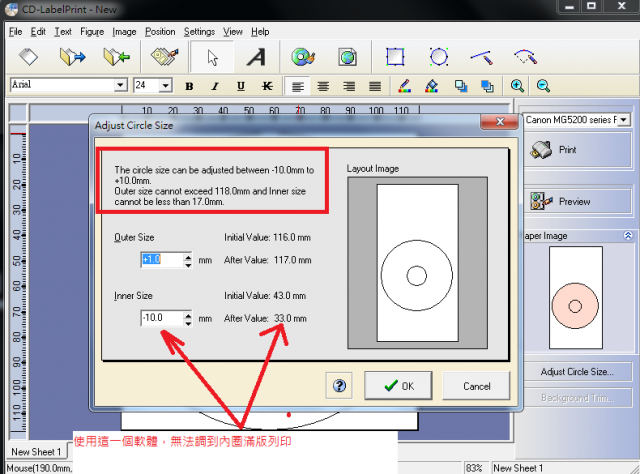The width and height of the screenshot is (640, 474).
Task: Click the Open file folder icon
Action: [x=72, y=57]
